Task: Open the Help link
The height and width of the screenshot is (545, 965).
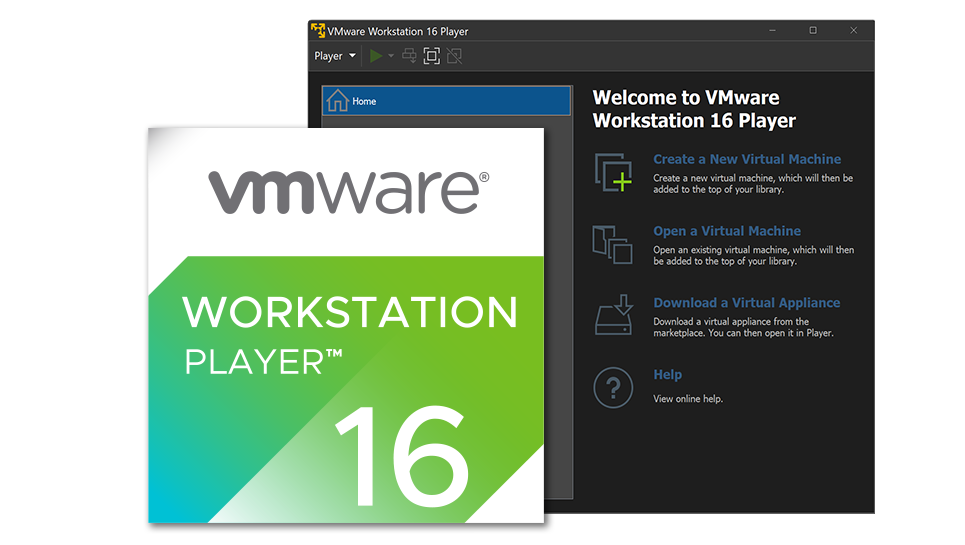Action: point(668,375)
